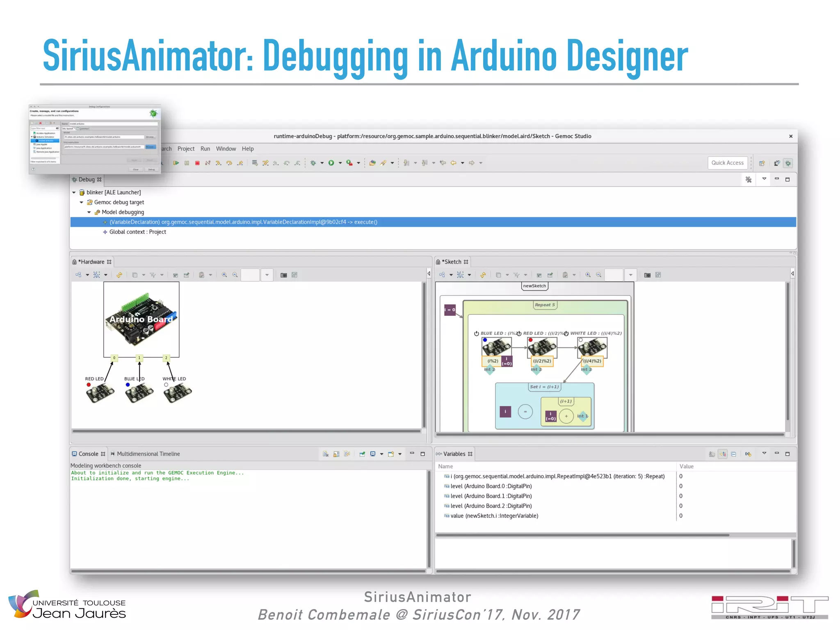Toggle Show Logical Structure in Variables view

coord(723,454)
